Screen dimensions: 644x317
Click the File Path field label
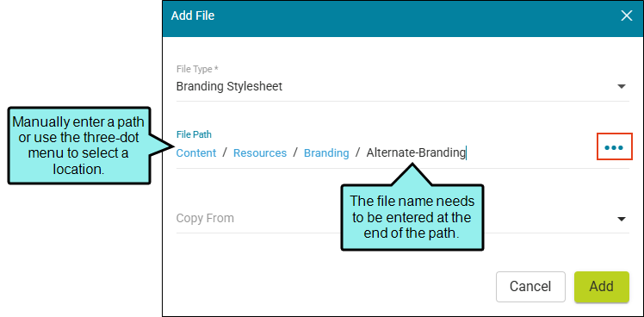click(194, 134)
